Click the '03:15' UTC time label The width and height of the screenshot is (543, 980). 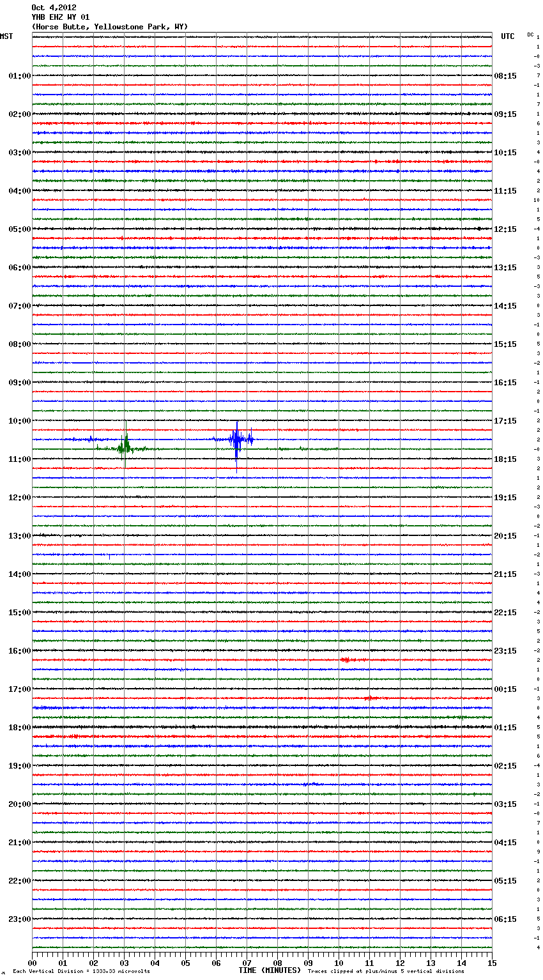[505, 804]
